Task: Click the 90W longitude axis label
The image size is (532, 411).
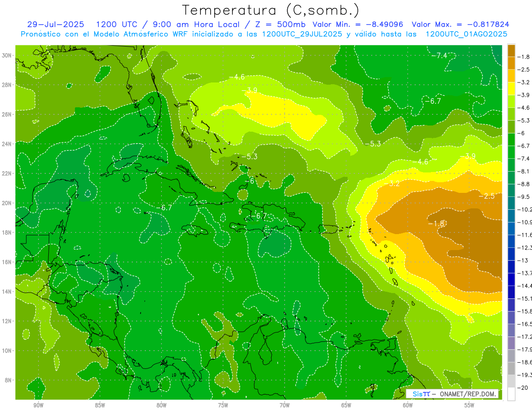Action: tap(38, 405)
